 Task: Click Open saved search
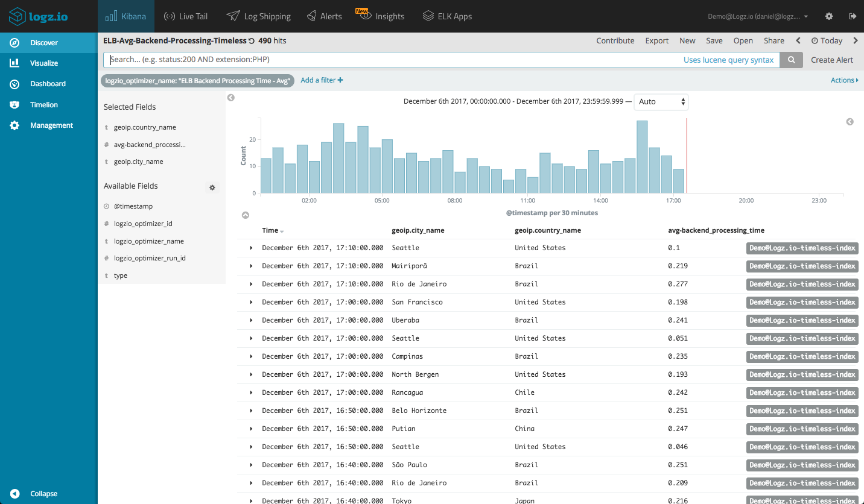[x=743, y=41]
